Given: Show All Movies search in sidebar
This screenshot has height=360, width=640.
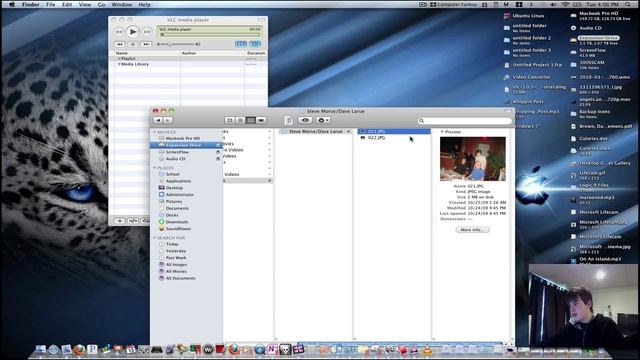Looking at the screenshot, I should (176, 271).
